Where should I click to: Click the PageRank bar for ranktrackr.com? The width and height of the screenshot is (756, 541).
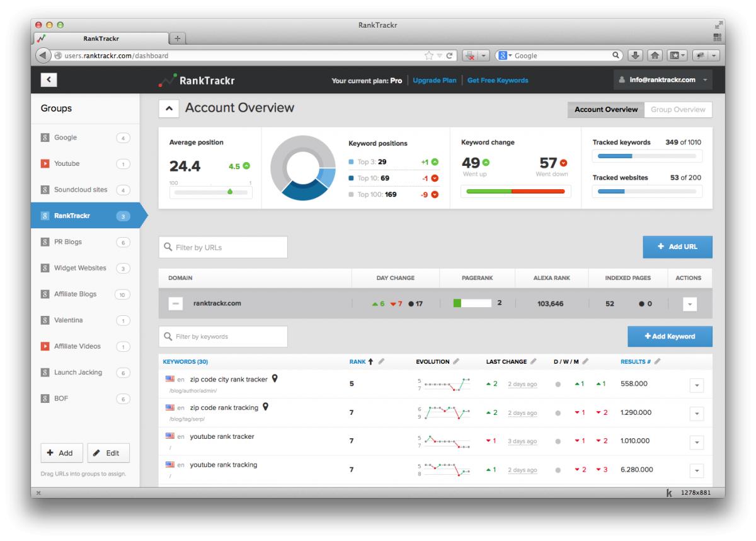472,303
